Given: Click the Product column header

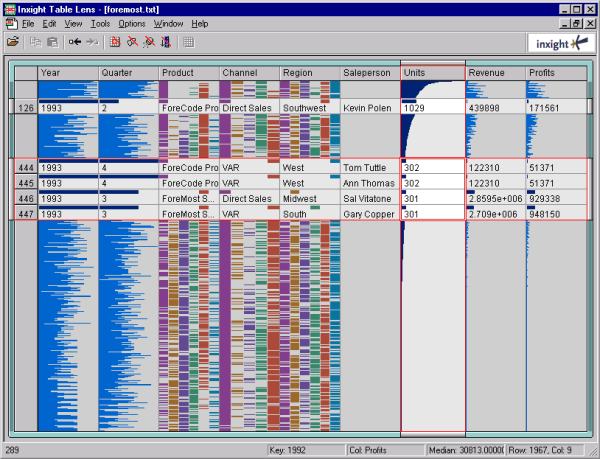Looking at the screenshot, I should click(189, 73).
